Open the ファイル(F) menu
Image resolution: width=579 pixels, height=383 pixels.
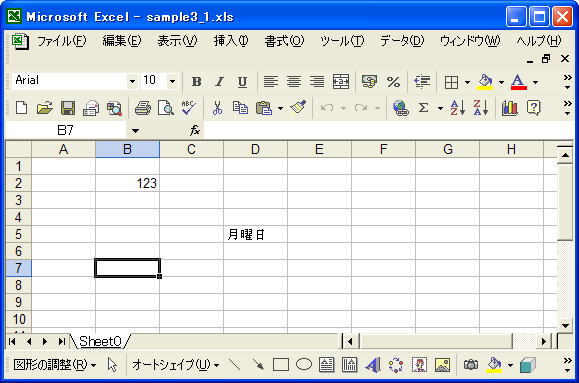click(x=61, y=41)
